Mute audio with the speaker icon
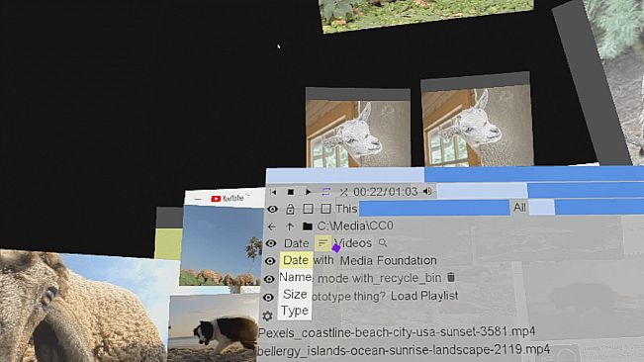Screen dimensions: 644x362 pos(427,191)
